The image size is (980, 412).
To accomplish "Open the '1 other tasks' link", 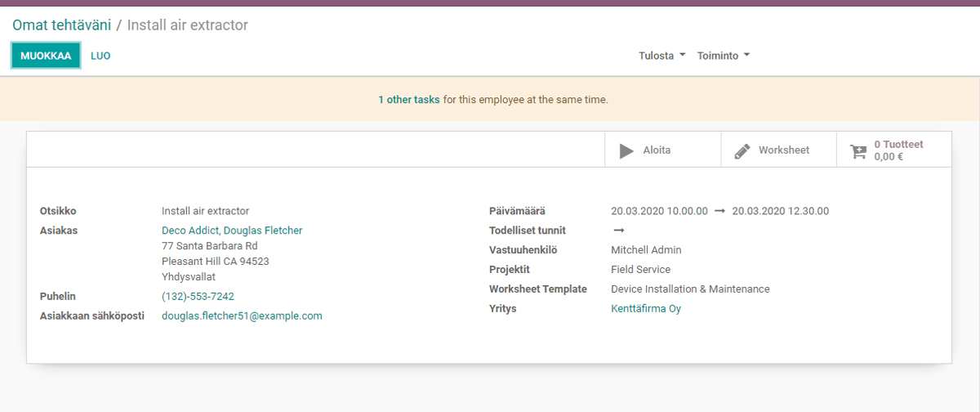I will (408, 100).
